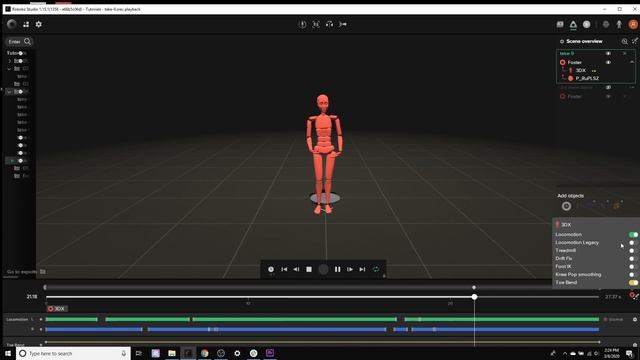Click the upper range end marker above timeline

(x=474, y=287)
